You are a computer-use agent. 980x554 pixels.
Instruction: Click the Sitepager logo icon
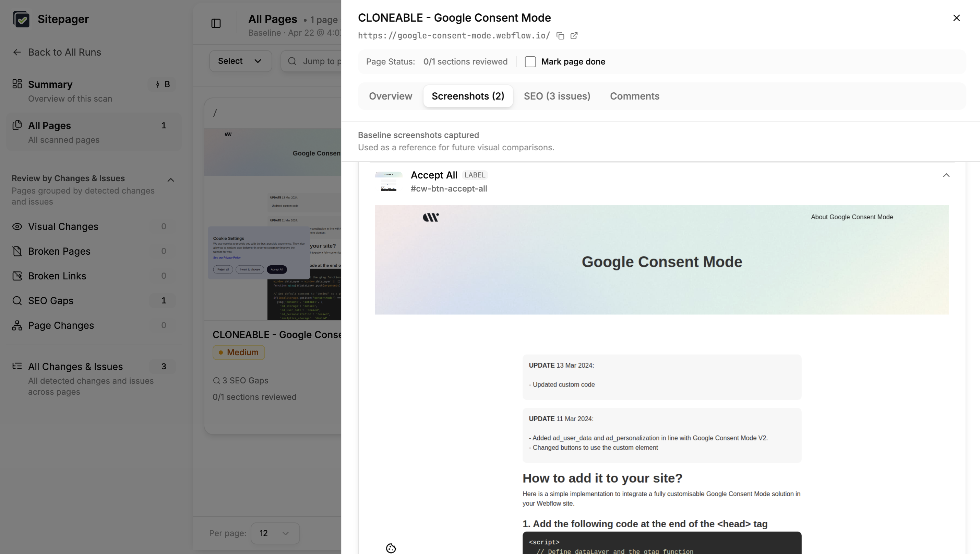pos(21,19)
